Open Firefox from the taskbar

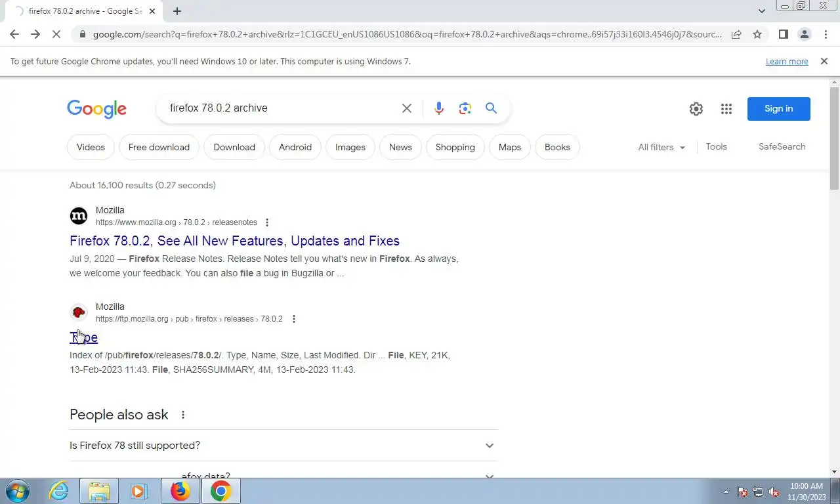180,491
